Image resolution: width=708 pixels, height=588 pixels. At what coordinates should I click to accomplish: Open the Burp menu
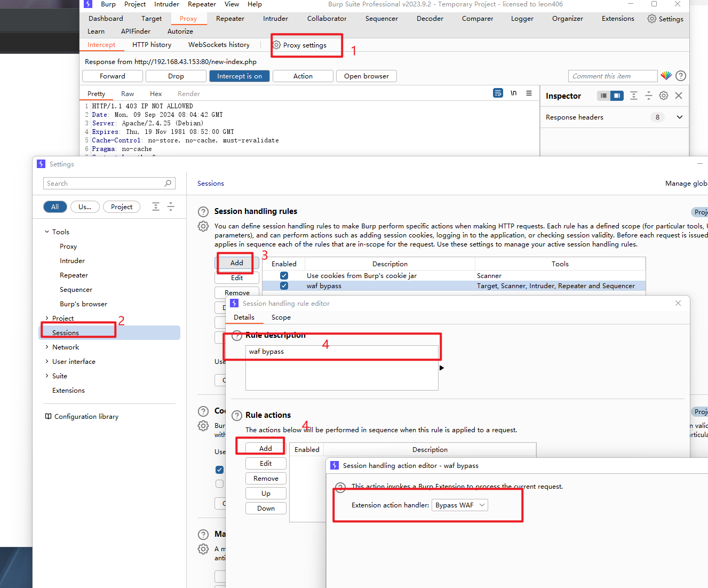[x=108, y=4]
